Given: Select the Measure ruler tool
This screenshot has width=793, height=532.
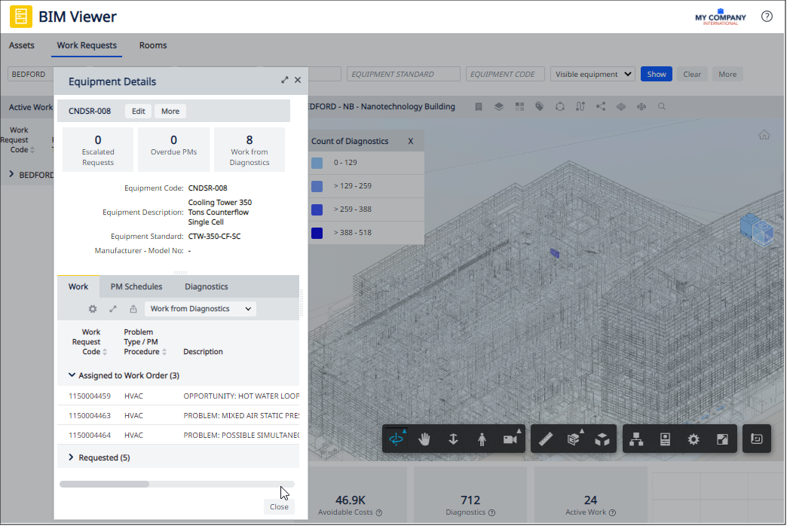Looking at the screenshot, I should pos(547,441).
